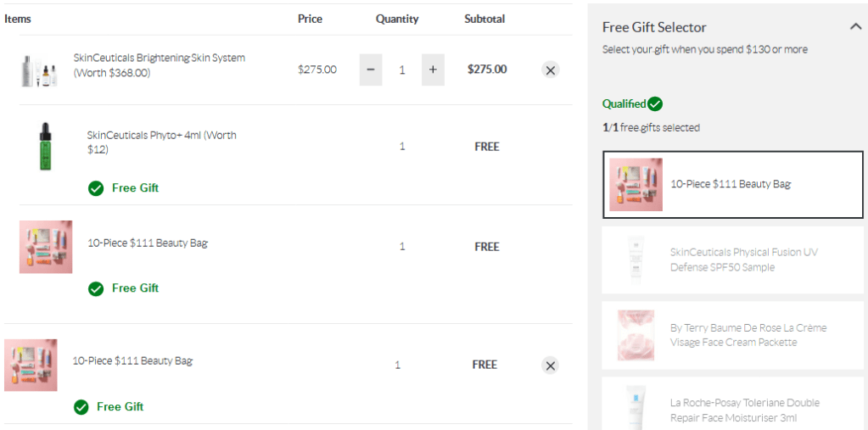The width and height of the screenshot is (868, 430).
Task: Collapse the Free Gift Selector panel
Action: (x=855, y=27)
